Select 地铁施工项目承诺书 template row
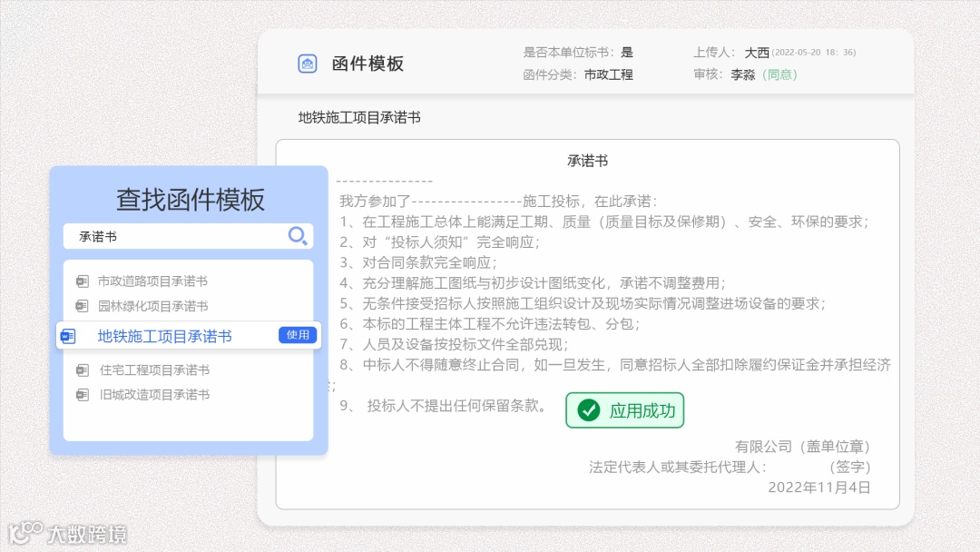980x552 pixels. pyautogui.click(x=188, y=336)
